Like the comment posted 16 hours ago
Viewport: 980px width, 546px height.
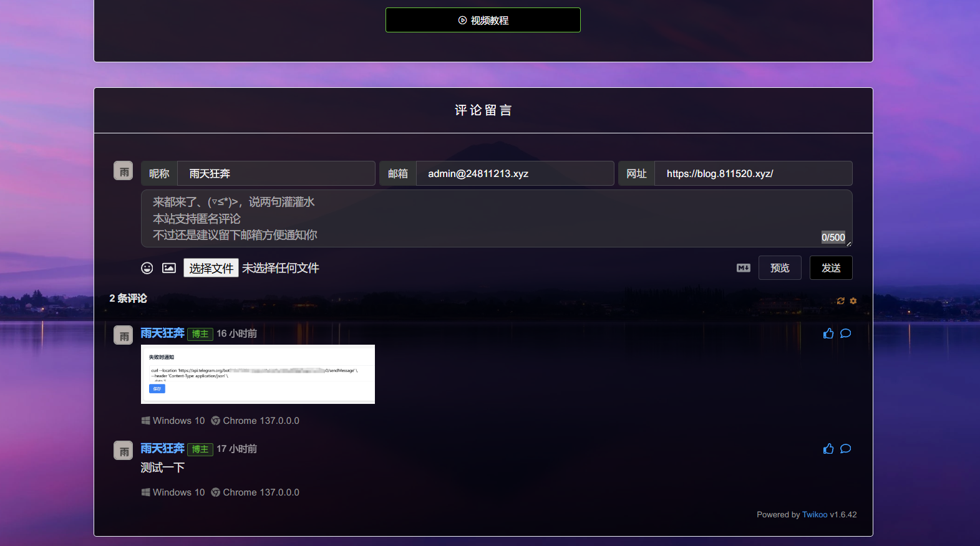pos(828,333)
